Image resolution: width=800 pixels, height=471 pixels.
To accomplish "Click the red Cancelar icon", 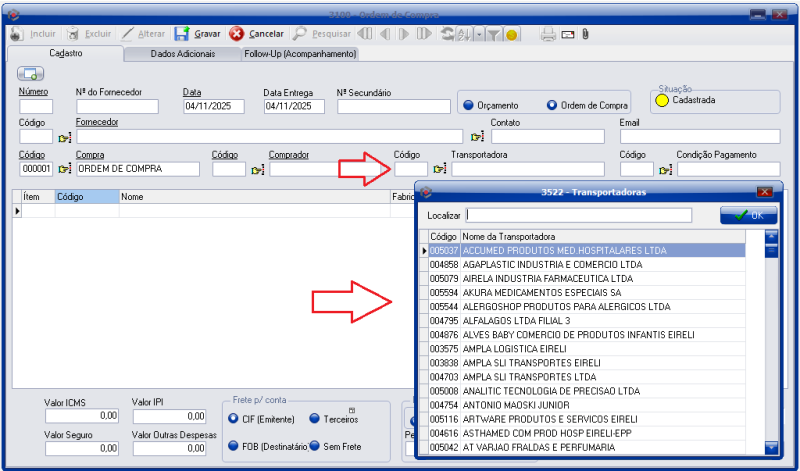I will point(237,34).
